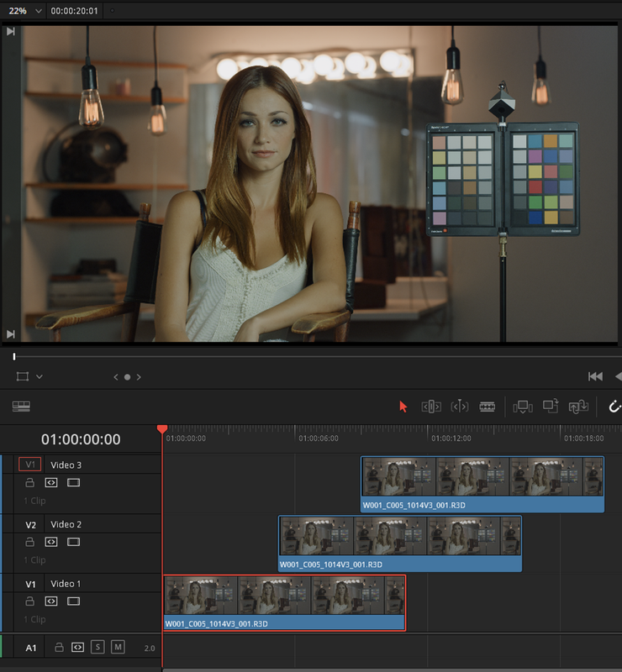Go to next keyframe arrow
This screenshot has width=622, height=672.
coord(139,377)
